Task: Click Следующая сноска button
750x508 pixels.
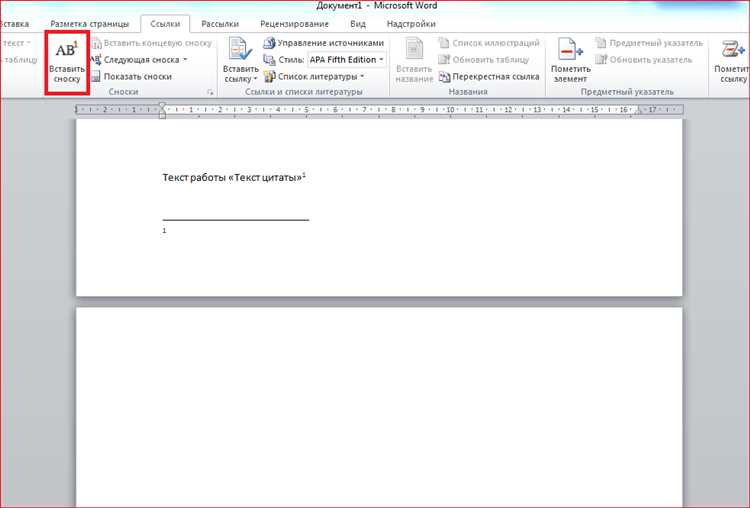Action: point(136,60)
